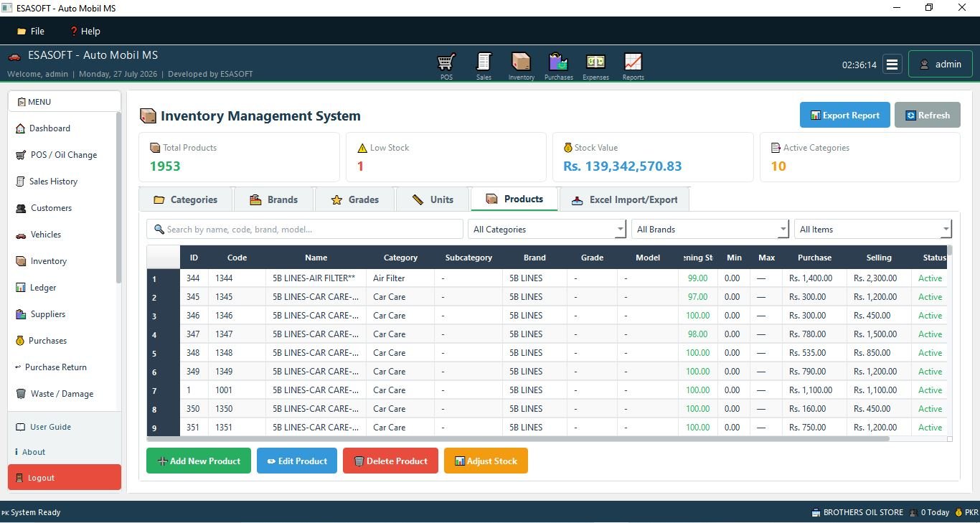This screenshot has width=980, height=523.
Task: Open the hamburger menu button near clock
Action: pyautogui.click(x=892, y=64)
